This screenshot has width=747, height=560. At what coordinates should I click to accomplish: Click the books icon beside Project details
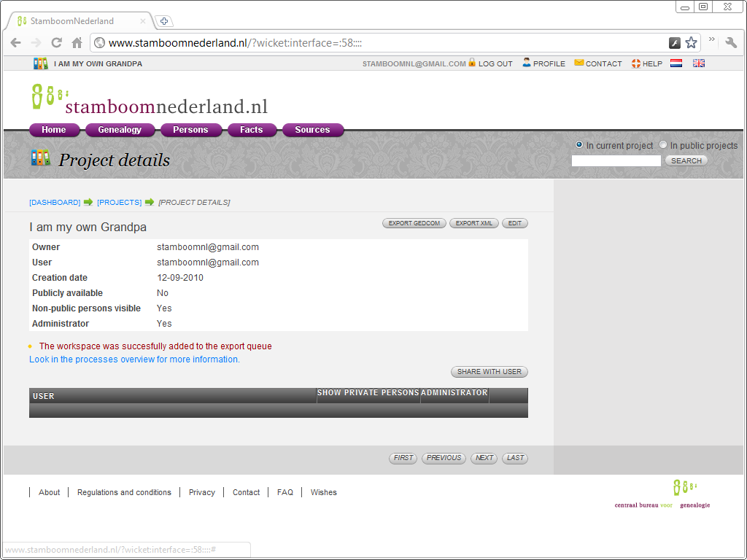39,156
